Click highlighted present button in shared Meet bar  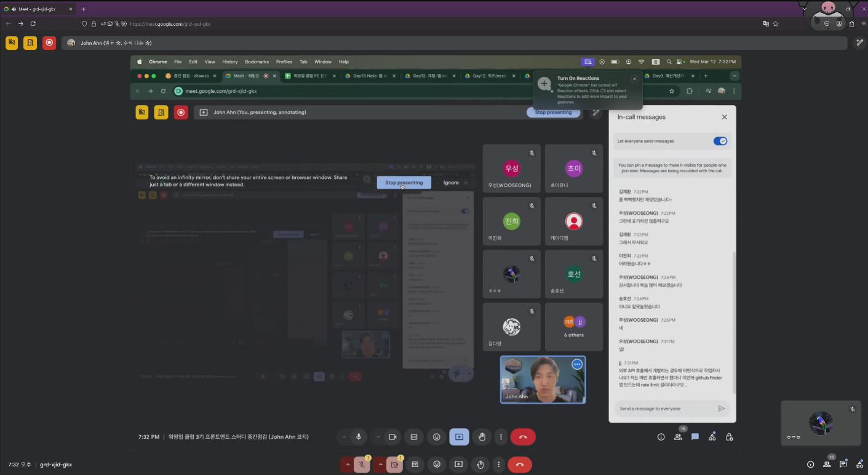[x=459, y=437]
